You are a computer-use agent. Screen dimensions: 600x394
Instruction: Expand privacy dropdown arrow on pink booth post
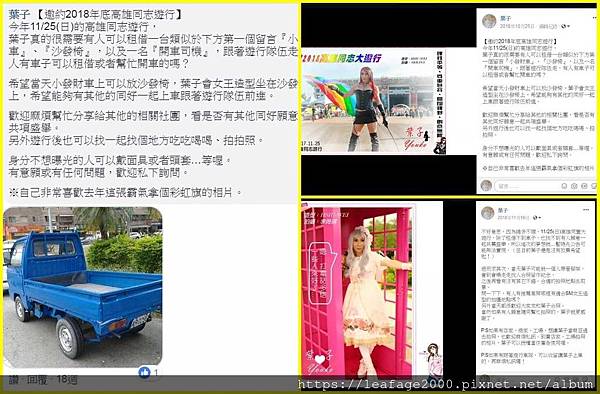coord(540,217)
